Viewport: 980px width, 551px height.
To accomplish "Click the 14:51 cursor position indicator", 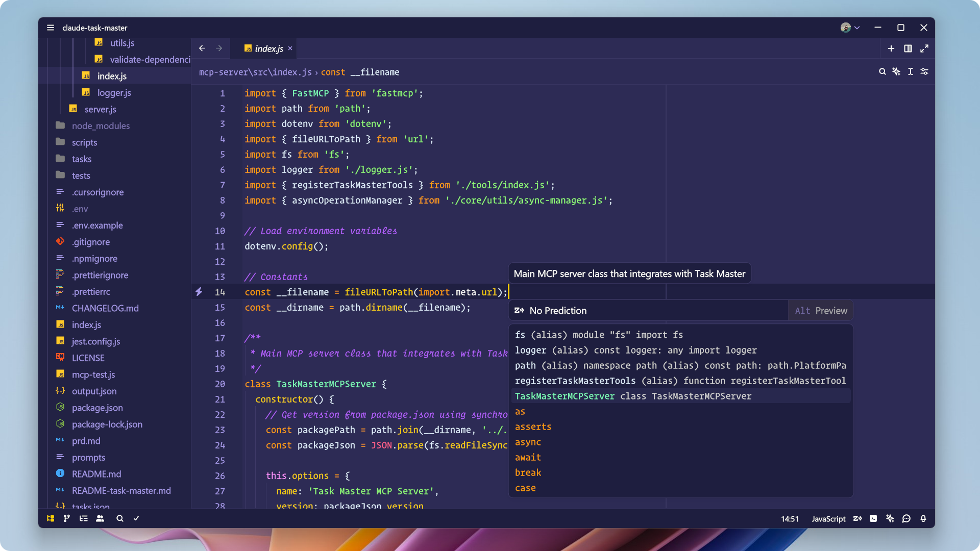I will point(790,519).
